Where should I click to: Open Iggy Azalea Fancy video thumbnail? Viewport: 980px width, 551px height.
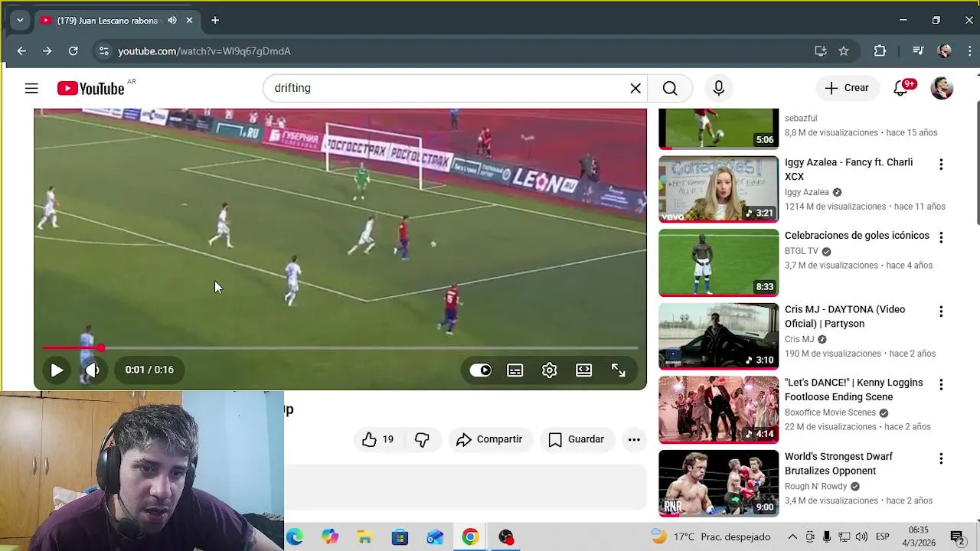click(718, 189)
